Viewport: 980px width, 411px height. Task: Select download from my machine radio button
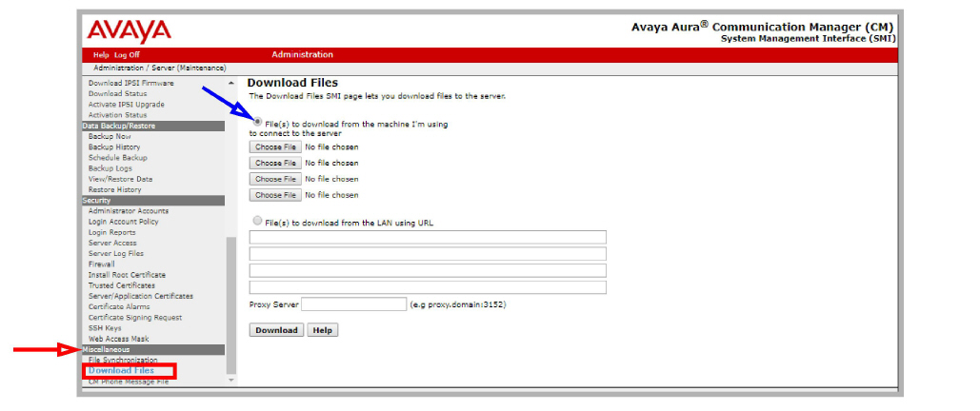pyautogui.click(x=257, y=123)
